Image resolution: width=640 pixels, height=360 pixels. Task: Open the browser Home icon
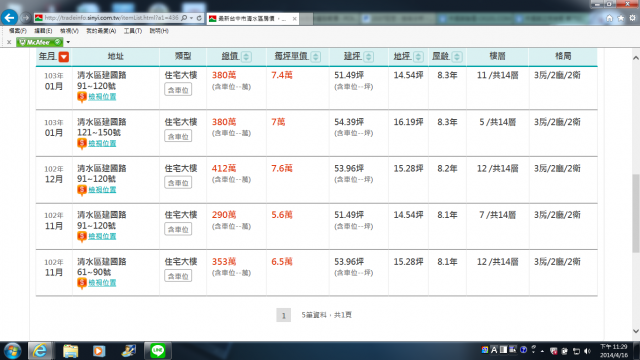[609, 18]
